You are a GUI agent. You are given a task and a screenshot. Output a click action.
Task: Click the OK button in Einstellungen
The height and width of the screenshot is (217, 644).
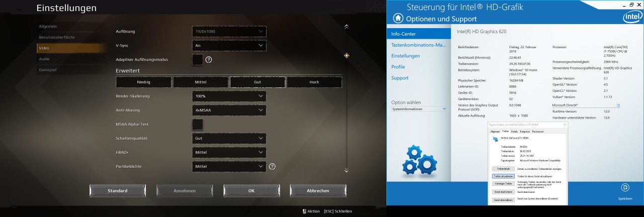click(251, 191)
